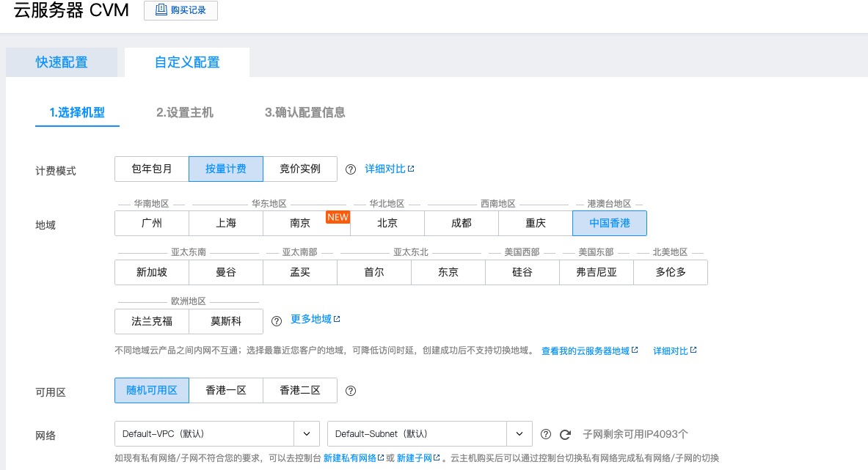Choose 香港一区 availability zone
Viewport: 868px width, 470px height.
coord(226,390)
